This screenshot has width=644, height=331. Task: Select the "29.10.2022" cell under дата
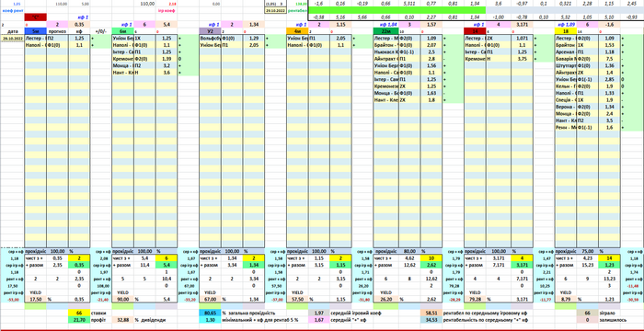tap(13, 38)
